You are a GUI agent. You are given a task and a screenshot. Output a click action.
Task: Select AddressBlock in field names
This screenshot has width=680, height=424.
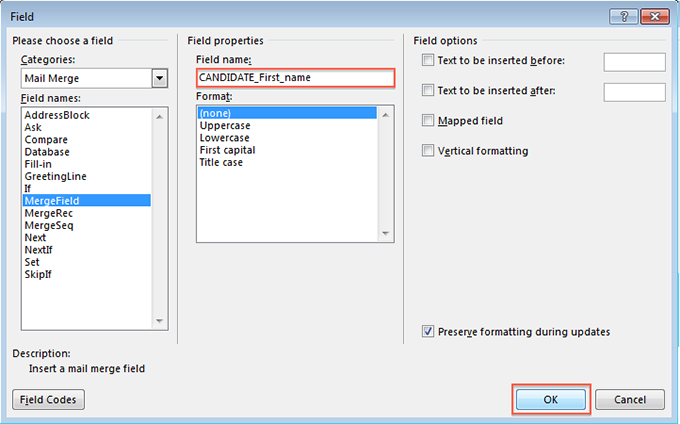55,116
